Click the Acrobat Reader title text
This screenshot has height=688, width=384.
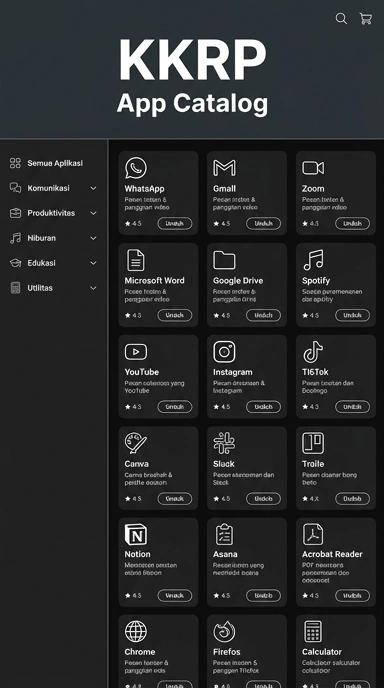tap(332, 554)
